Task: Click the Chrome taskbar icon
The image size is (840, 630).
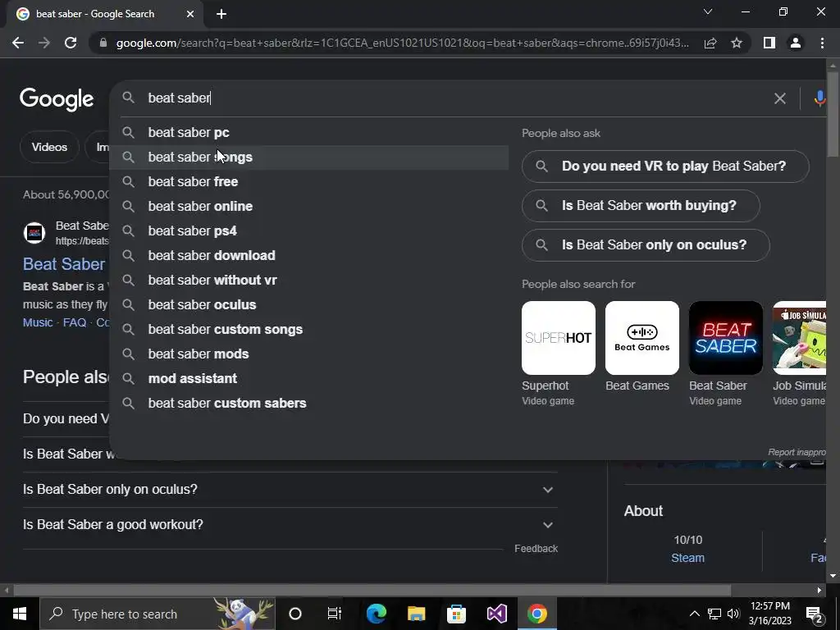Action: (536, 614)
